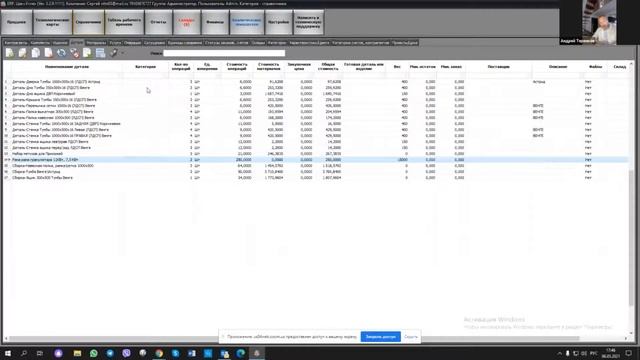640x360 pixels.
Task: Click the presenter video thumbnail
Action: (x=600, y=22)
